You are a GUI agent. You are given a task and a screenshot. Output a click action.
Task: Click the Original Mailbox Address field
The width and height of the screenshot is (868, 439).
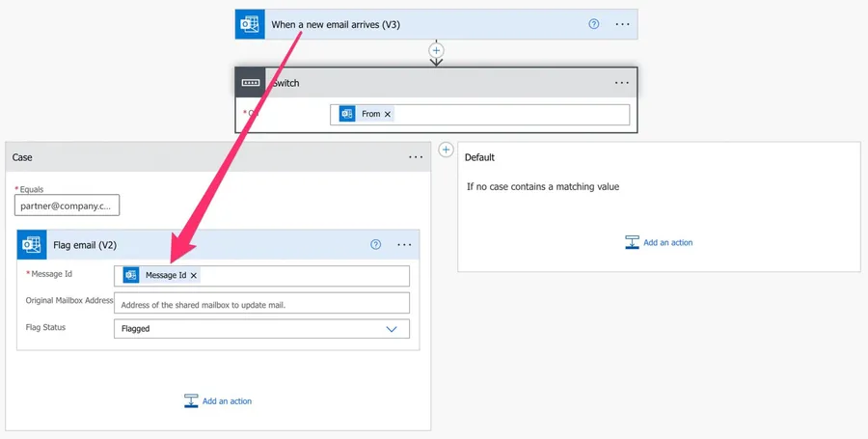[261, 304]
